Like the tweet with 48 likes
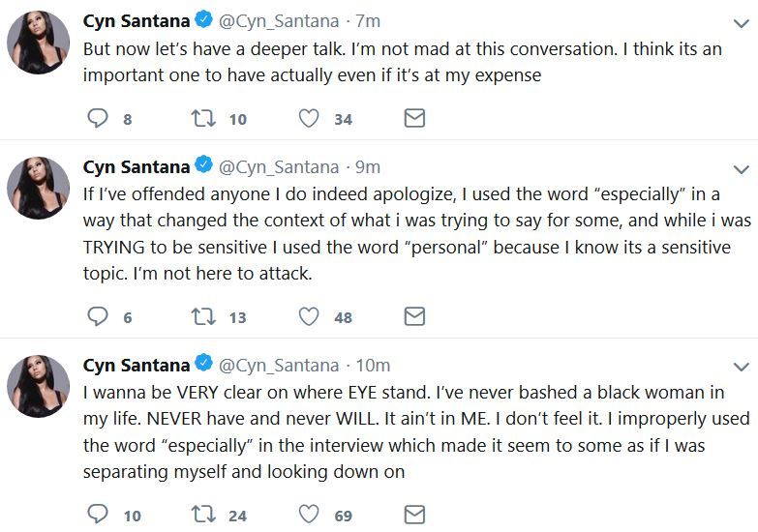 309,316
